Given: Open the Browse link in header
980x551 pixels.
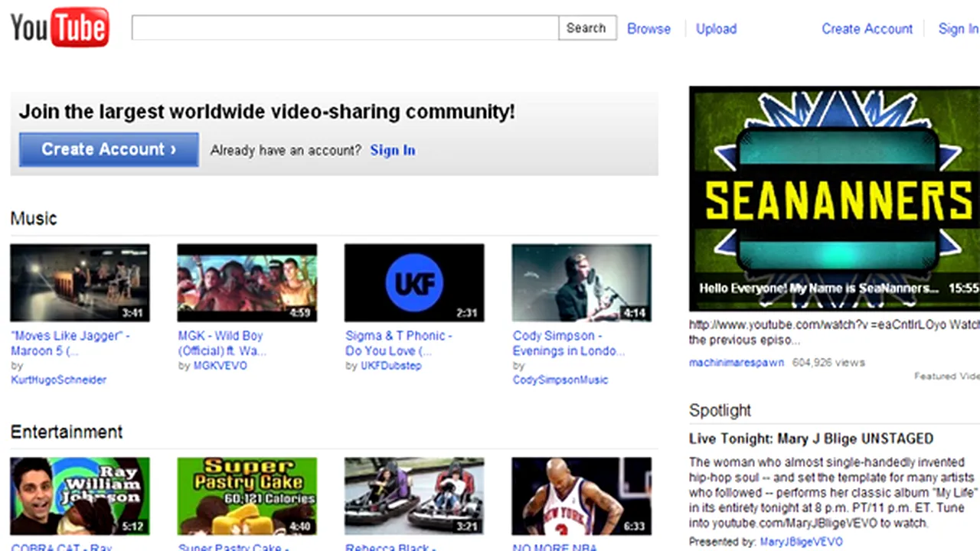Looking at the screenshot, I should (648, 28).
